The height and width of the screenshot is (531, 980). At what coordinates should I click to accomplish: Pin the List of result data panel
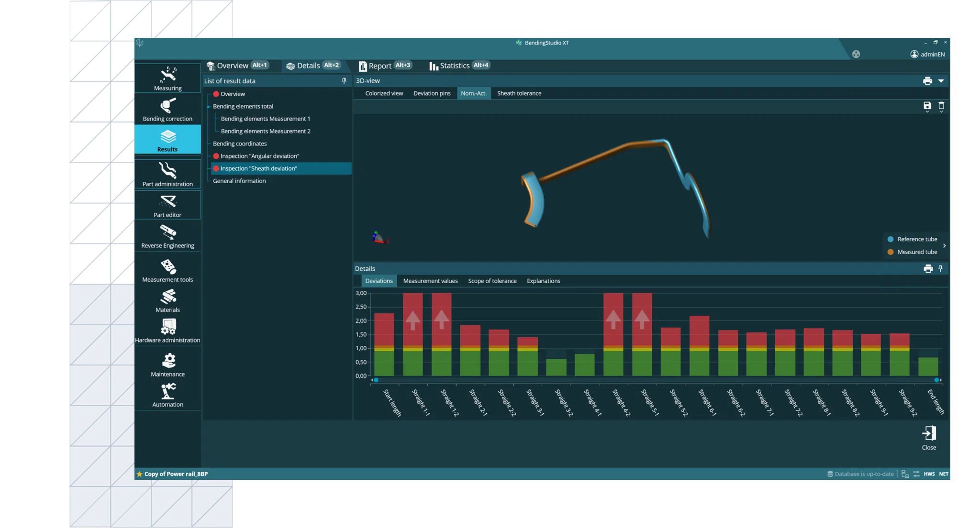pyautogui.click(x=344, y=81)
